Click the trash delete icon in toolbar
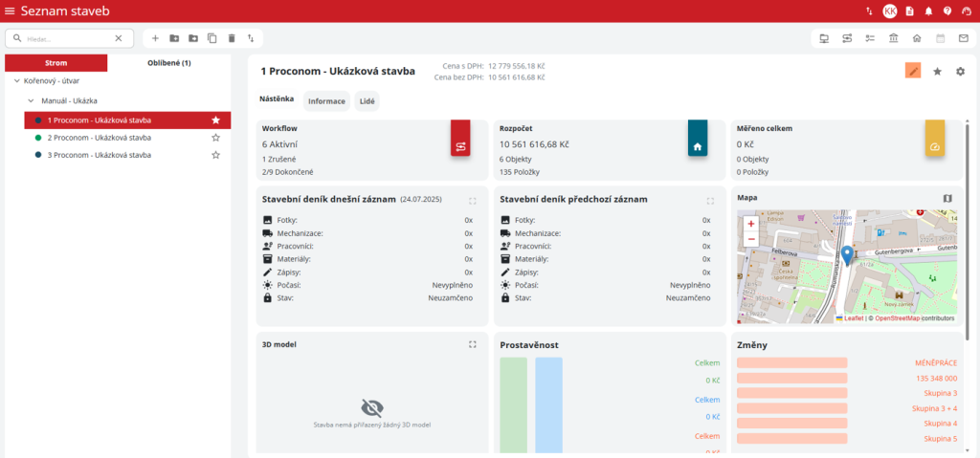The image size is (980, 458). click(232, 38)
